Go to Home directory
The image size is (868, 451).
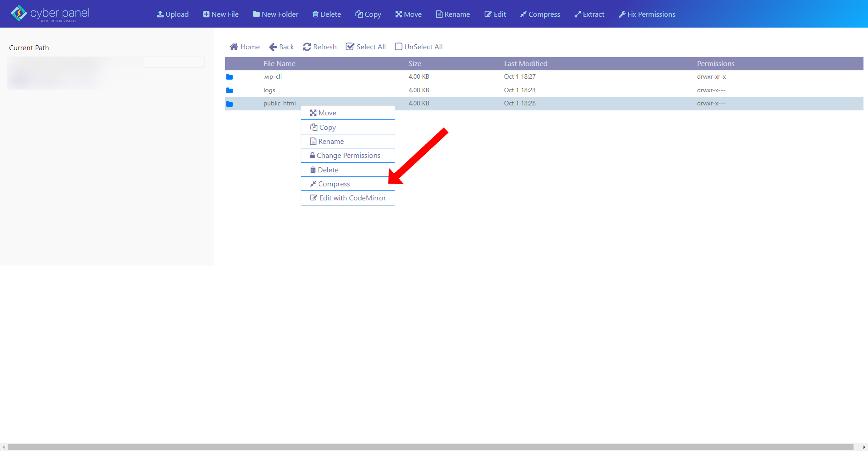click(245, 47)
